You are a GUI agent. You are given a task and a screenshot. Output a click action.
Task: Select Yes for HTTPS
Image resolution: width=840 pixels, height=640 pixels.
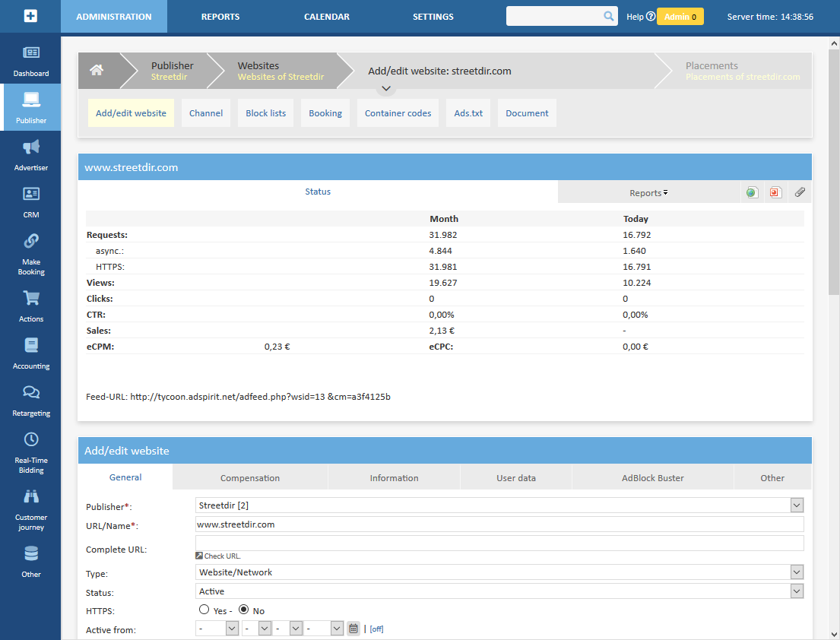coord(204,610)
